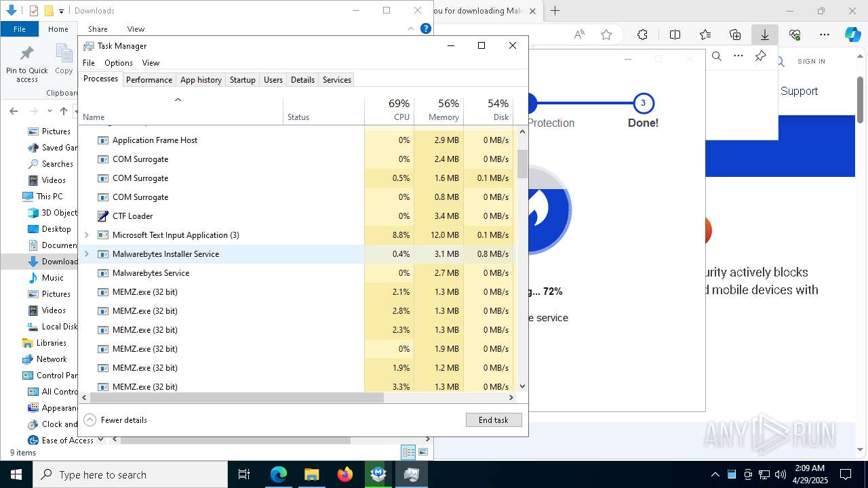Click Copy in the Explorer ribbon
The image size is (868, 488).
(64, 61)
